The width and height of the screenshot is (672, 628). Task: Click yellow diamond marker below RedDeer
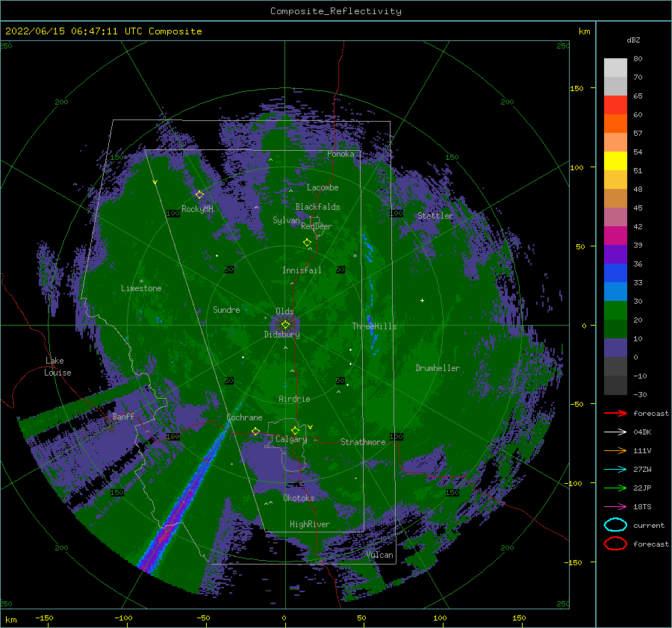point(307,242)
